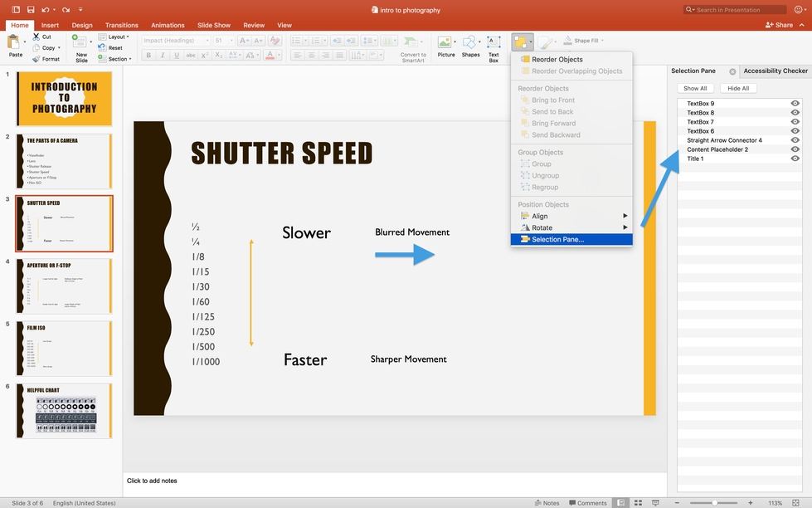Click the New Slide icon

pyautogui.click(x=81, y=43)
